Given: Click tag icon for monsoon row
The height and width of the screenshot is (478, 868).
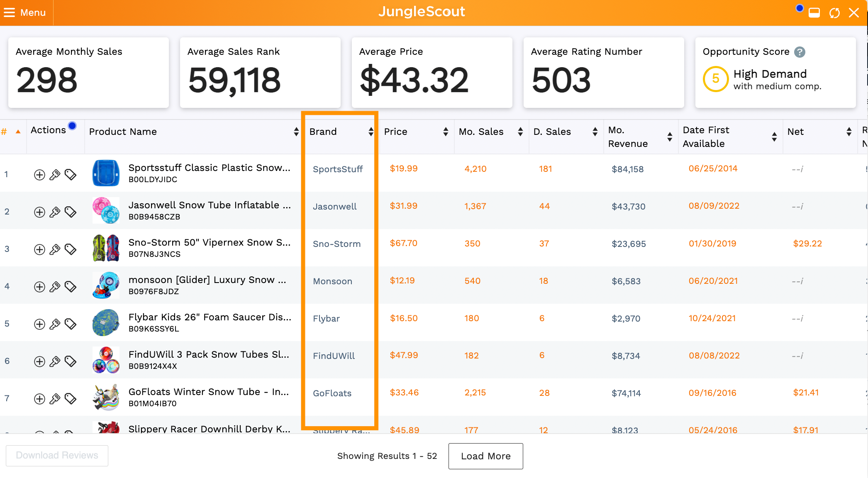Looking at the screenshot, I should (71, 287).
